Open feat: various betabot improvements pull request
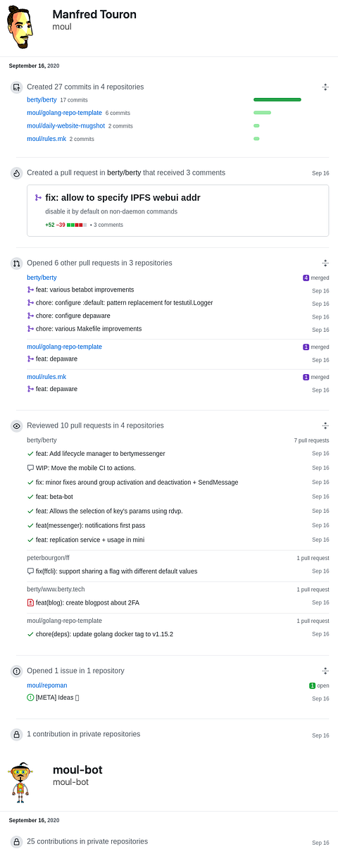This screenshot has width=338, height=868. [x=84, y=290]
